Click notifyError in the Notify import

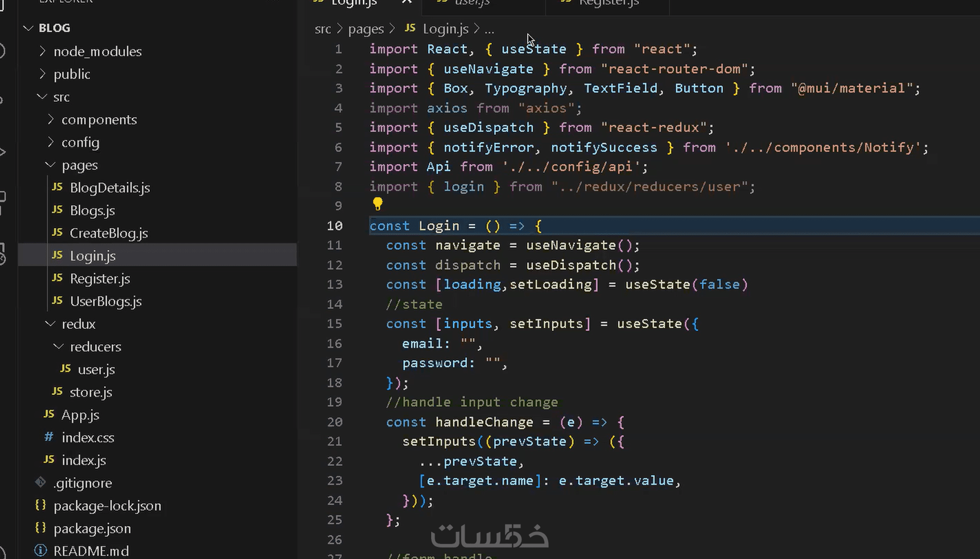tap(488, 147)
